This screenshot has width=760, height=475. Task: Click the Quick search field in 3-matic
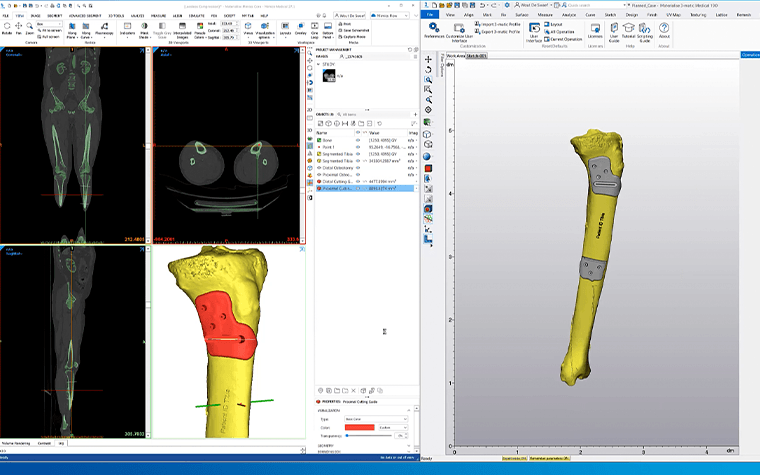click(592, 5)
